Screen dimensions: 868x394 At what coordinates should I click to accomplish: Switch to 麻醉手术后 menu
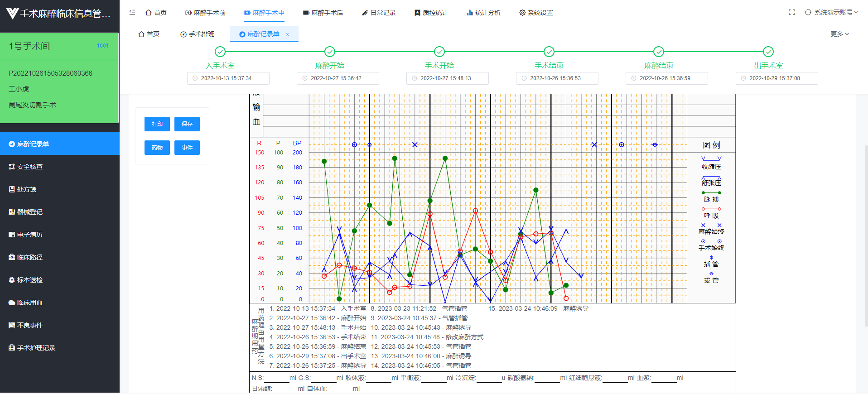[323, 13]
